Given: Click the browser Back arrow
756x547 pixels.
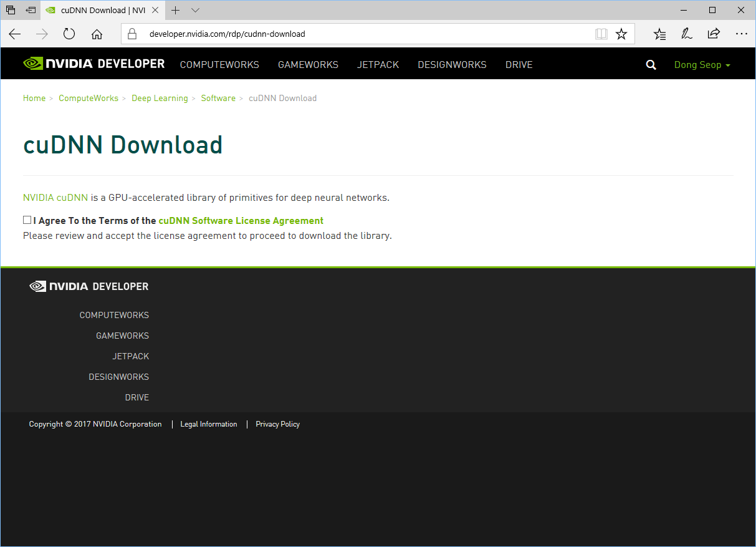Looking at the screenshot, I should click(x=15, y=34).
